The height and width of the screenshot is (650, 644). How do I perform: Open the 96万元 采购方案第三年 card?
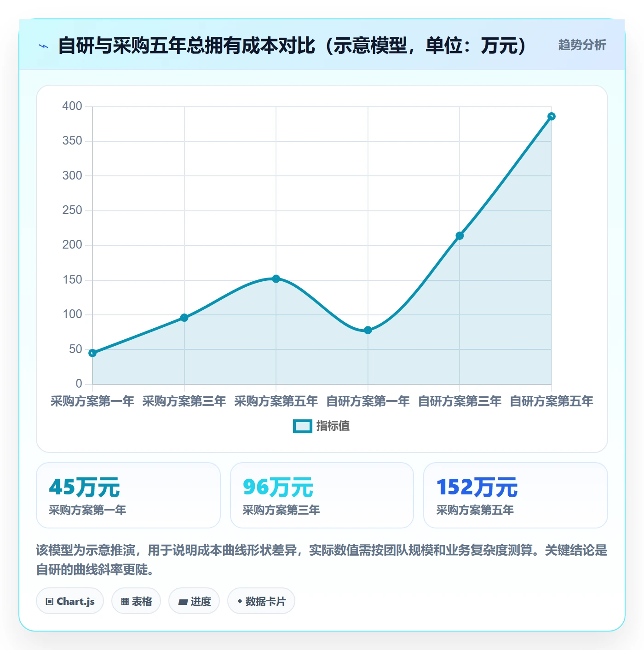coord(322,495)
